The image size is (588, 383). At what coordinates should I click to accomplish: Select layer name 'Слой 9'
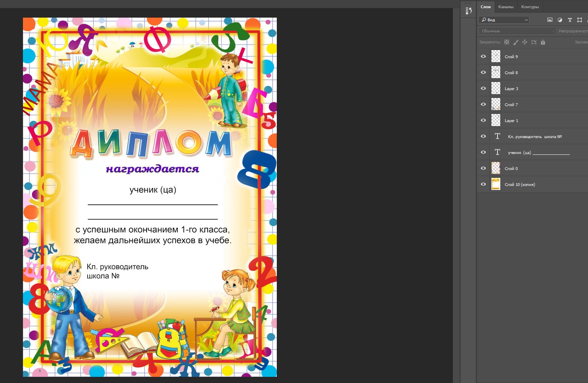tap(511, 57)
